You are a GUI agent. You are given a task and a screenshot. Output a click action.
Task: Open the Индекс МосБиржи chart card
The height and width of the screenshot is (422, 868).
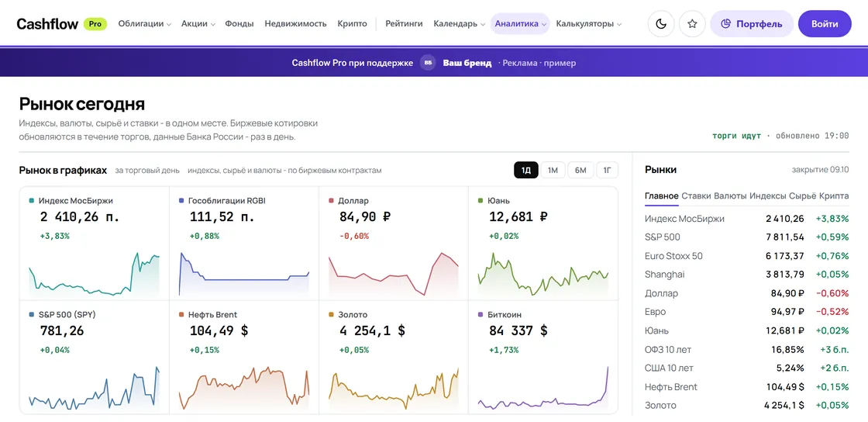coord(94,244)
